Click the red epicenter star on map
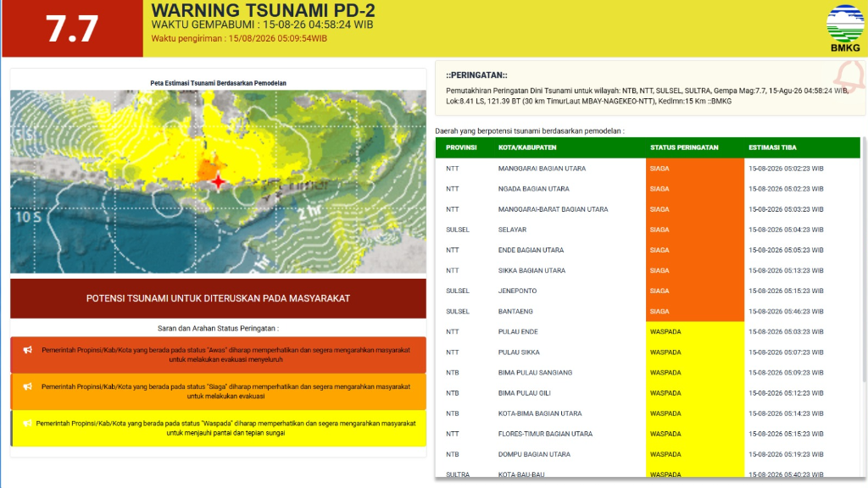This screenshot has width=868, height=488. [x=218, y=181]
